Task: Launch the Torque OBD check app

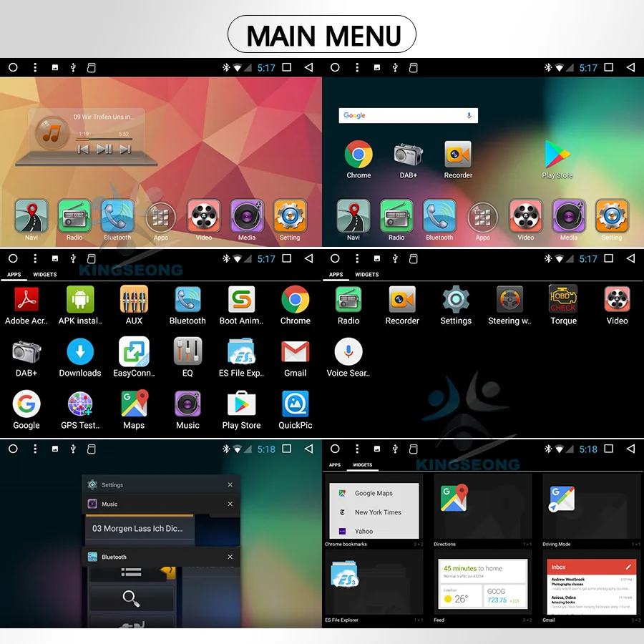Action: (564, 300)
